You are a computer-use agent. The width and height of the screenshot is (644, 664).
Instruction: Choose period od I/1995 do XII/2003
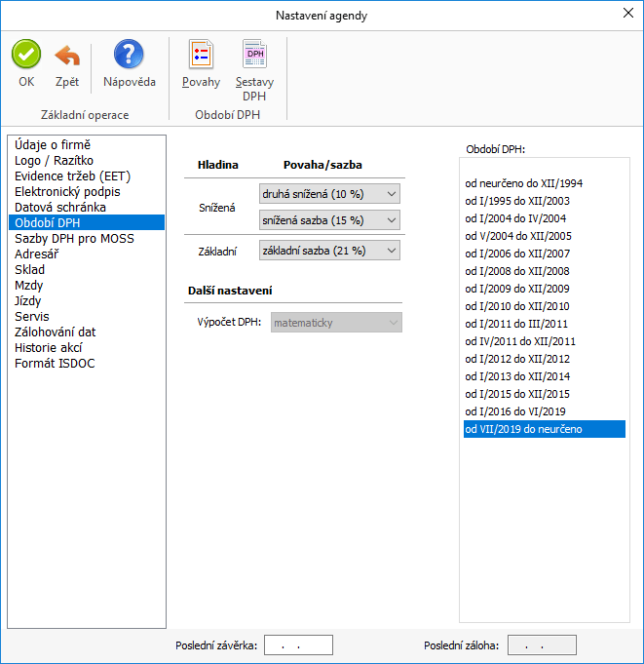pyautogui.click(x=517, y=201)
